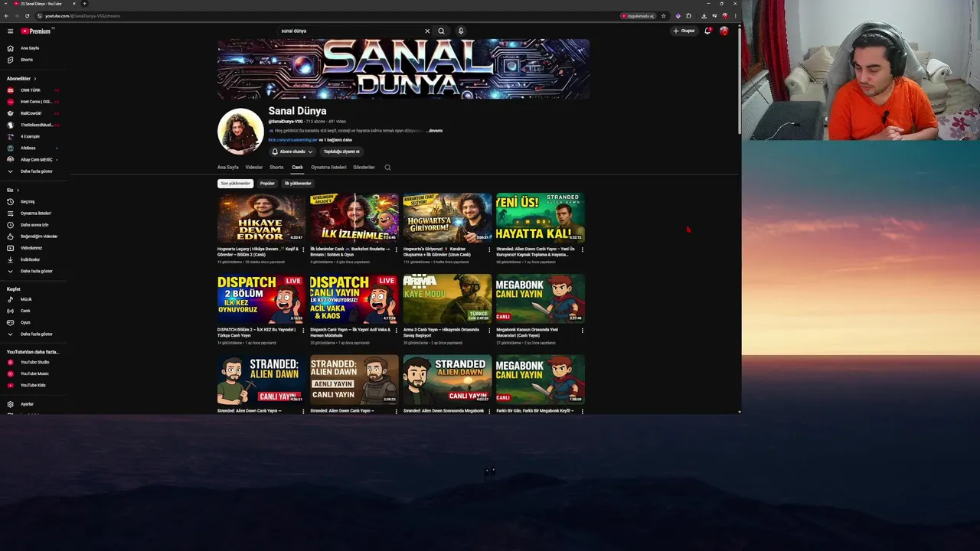Viewport: 980px width, 551px height.
Task: Reload the page in browser
Action: pyautogui.click(x=28, y=15)
